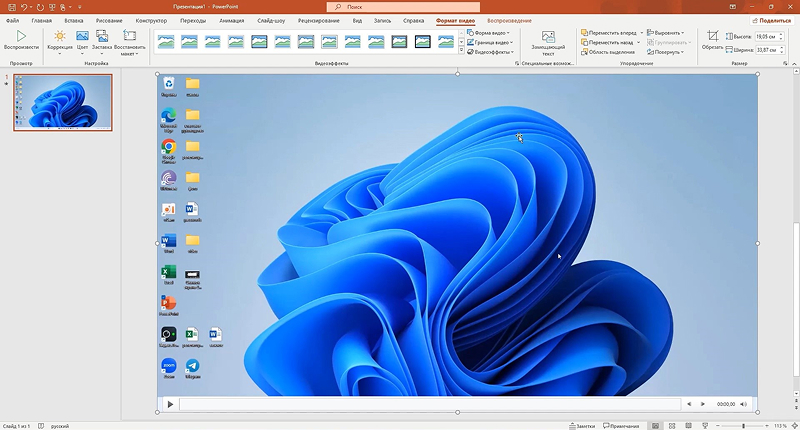Select the Заставка poster frame icon
This screenshot has width=800, height=430.
coord(102,36)
